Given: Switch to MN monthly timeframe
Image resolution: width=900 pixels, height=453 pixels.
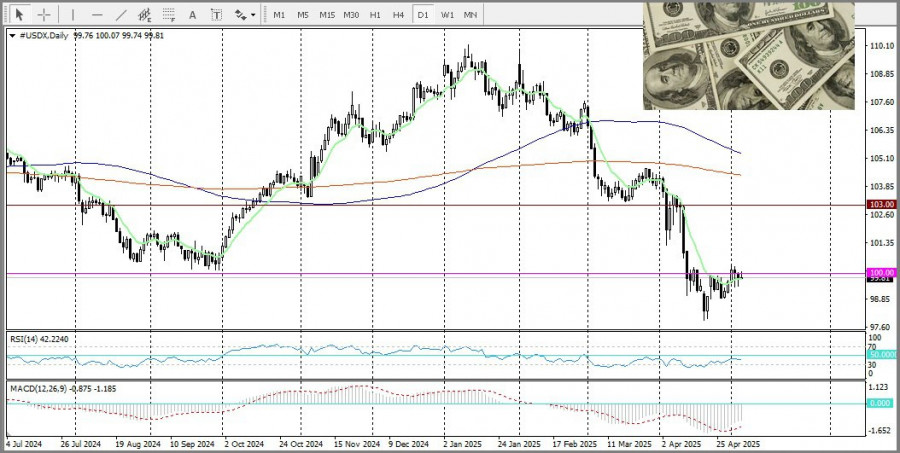Looking at the screenshot, I should [470, 15].
